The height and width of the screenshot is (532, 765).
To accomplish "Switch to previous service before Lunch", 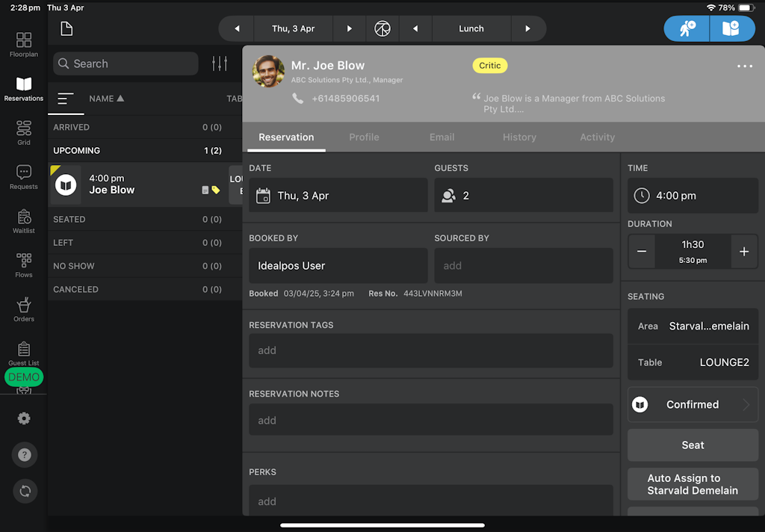I will pyautogui.click(x=415, y=28).
